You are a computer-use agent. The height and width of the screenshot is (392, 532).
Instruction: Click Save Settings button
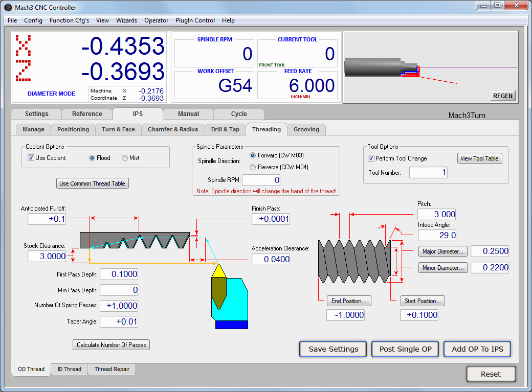tap(333, 349)
